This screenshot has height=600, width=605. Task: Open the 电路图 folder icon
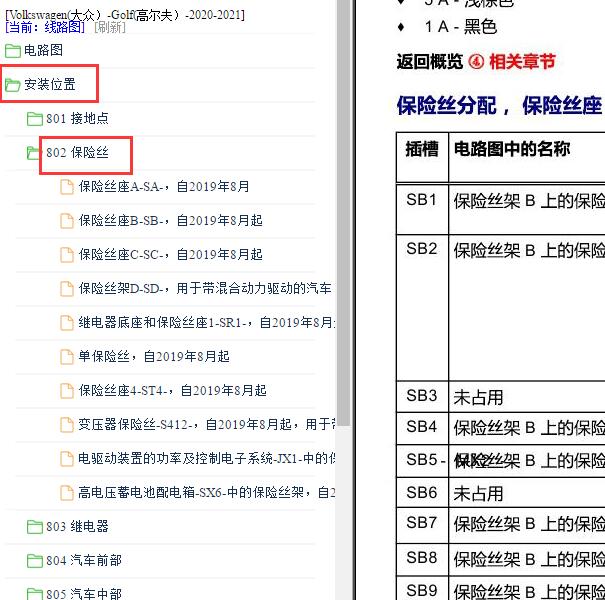[x=13, y=51]
